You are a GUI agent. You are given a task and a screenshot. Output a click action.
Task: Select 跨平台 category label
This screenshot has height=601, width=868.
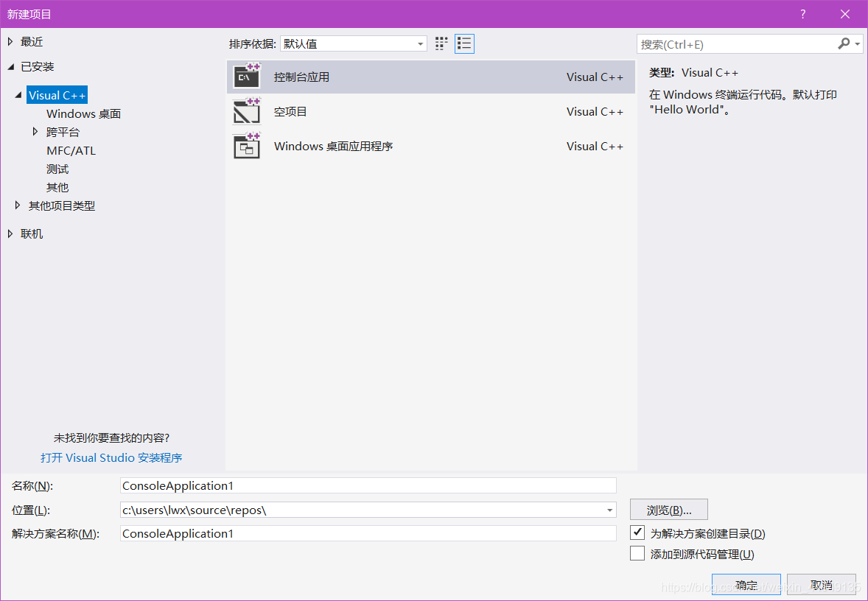coord(63,132)
